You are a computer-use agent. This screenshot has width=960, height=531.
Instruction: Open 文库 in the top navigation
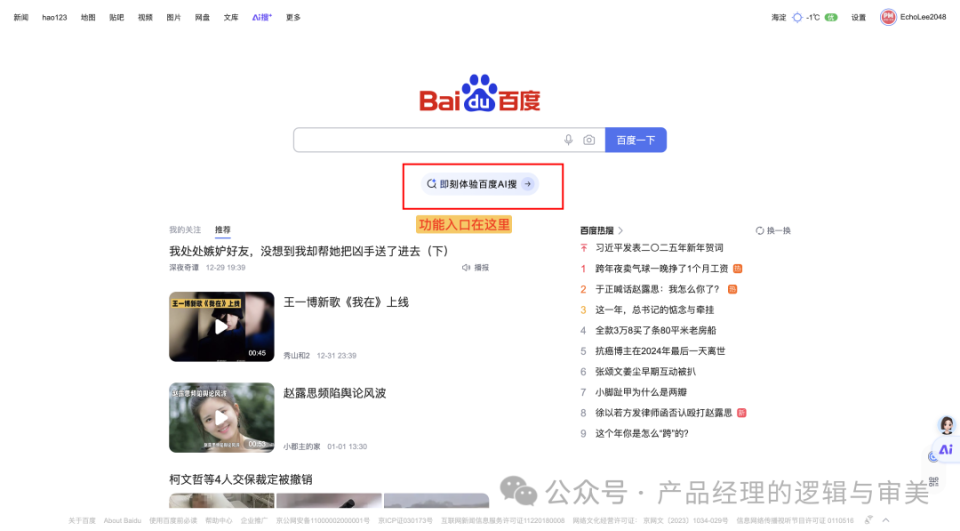click(x=231, y=18)
